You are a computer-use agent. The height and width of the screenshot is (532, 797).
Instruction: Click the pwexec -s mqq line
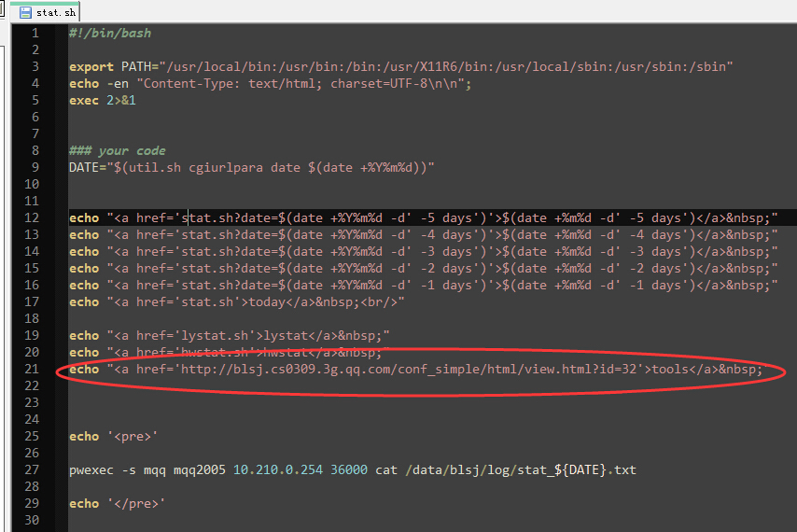click(353, 469)
